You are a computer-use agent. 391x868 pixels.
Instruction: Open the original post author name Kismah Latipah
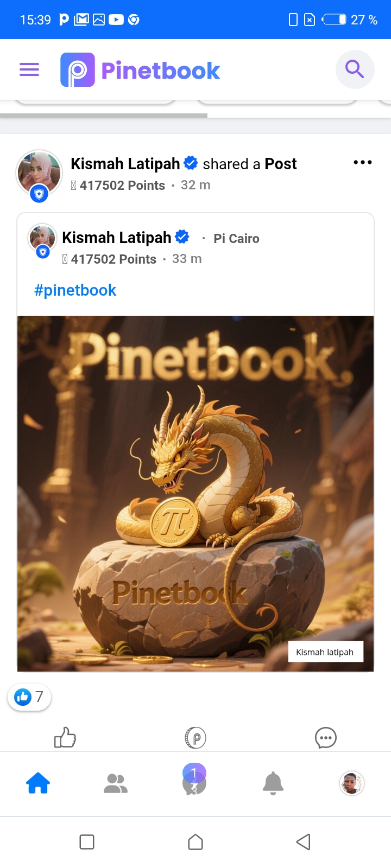click(x=117, y=238)
